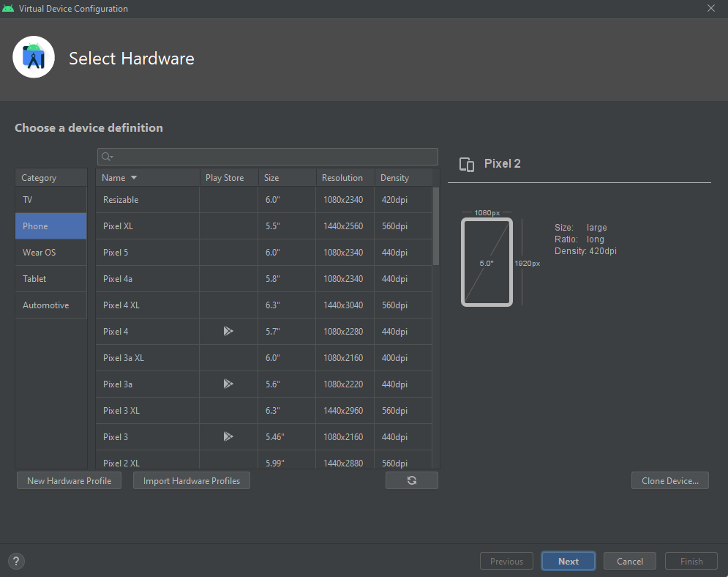Proceed by clicking Next
Viewport: 728px width, 577px height.
(x=568, y=561)
